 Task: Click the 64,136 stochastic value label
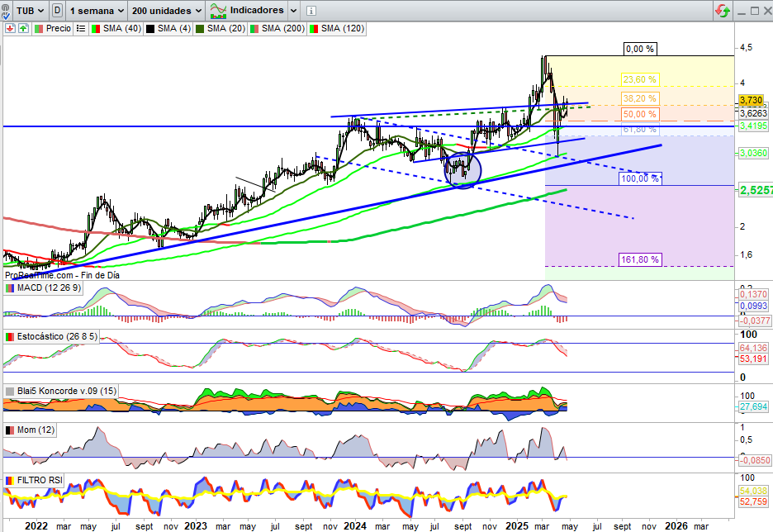point(753,348)
